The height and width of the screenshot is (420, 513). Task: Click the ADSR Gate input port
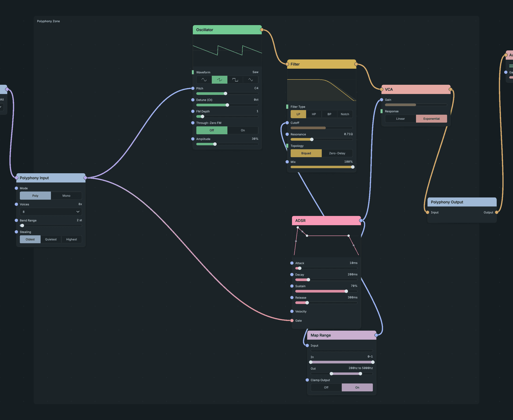pos(292,321)
